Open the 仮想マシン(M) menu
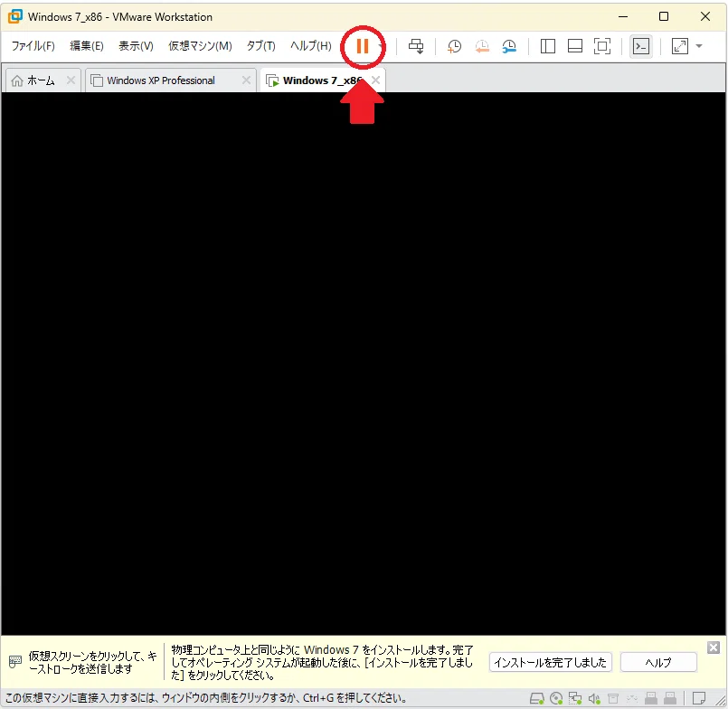 pyautogui.click(x=200, y=45)
